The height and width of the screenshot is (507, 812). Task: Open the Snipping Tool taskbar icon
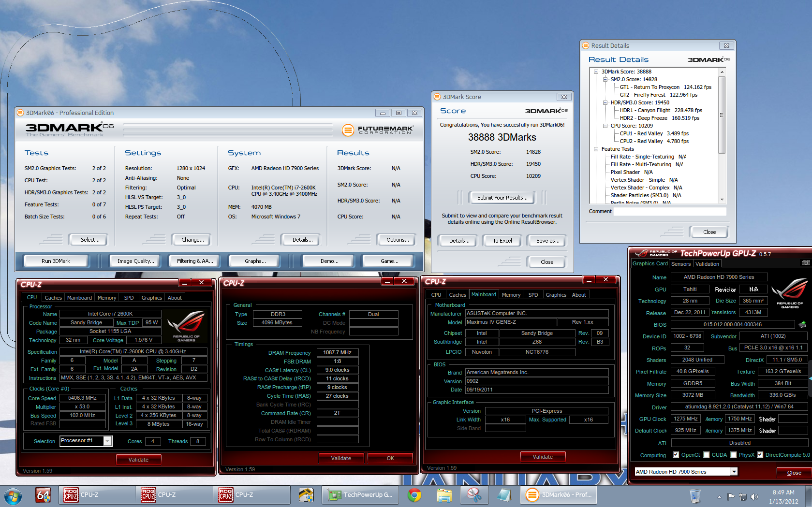pos(473,495)
